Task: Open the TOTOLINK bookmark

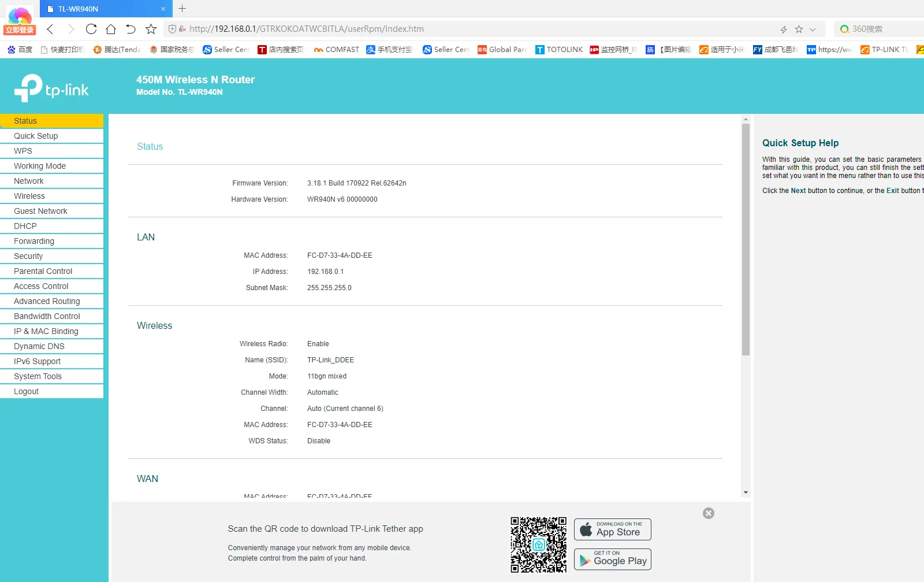Action: coord(559,50)
